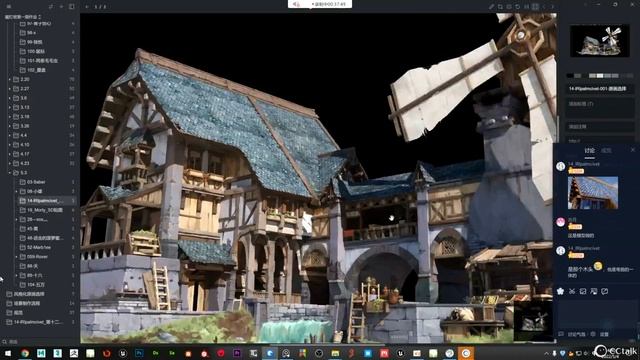The height and width of the screenshot is (360, 640).
Task: Click the orange active app in taskbar
Action: (x=466, y=353)
